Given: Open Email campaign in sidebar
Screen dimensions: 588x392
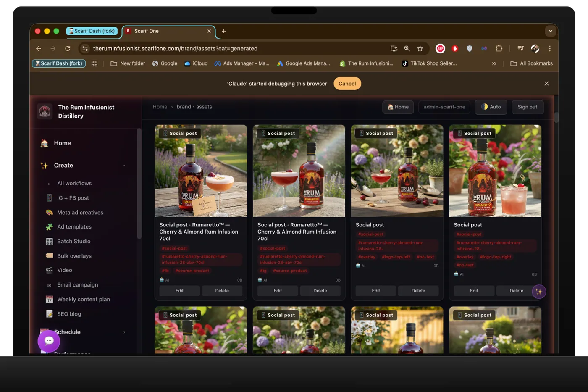Looking at the screenshot, I should (x=78, y=285).
